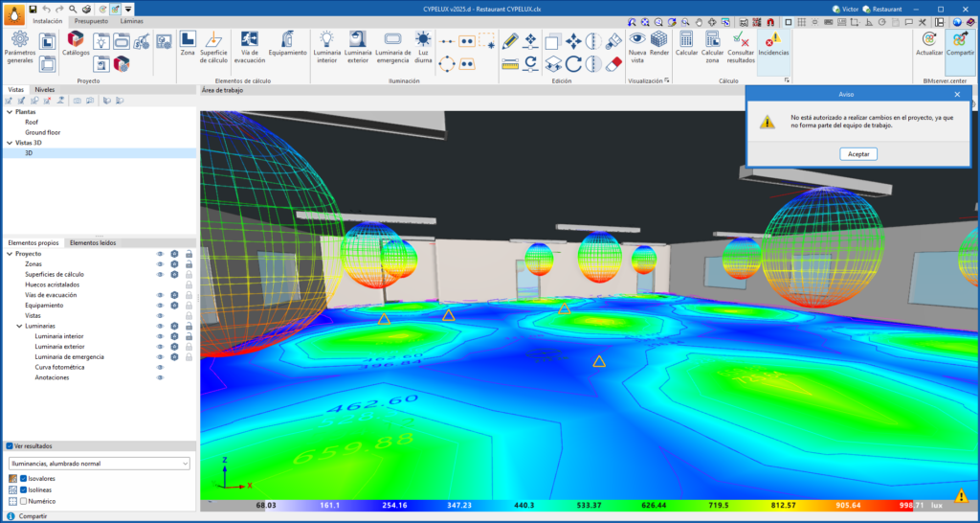Enable the Numérico checkbox
The image size is (980, 523).
(24, 501)
